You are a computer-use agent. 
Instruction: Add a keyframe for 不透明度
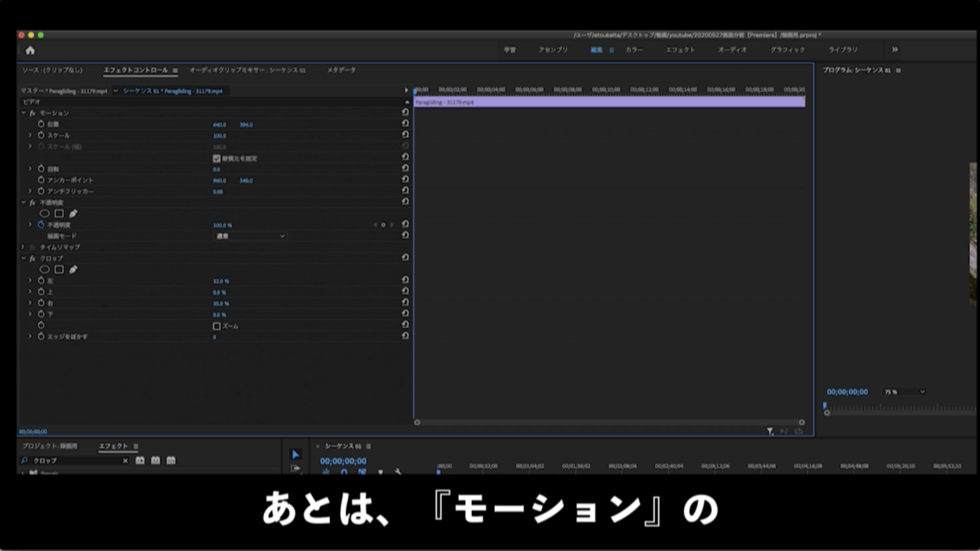(x=382, y=223)
